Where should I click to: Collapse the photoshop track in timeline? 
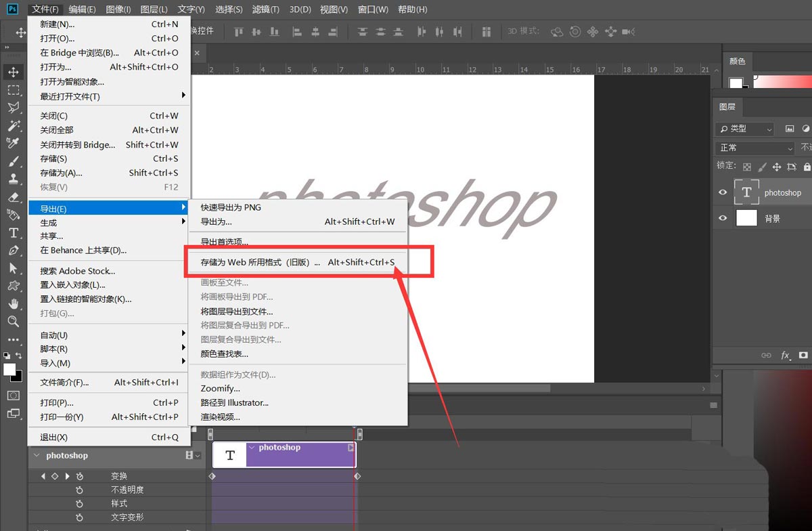[37, 456]
